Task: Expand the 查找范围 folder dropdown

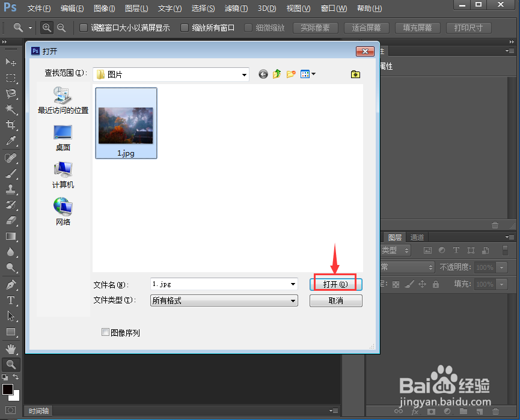Action: pyautogui.click(x=244, y=75)
